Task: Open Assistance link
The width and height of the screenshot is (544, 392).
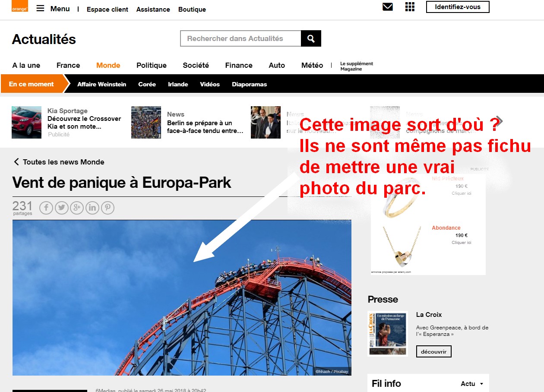Action: pos(153,9)
